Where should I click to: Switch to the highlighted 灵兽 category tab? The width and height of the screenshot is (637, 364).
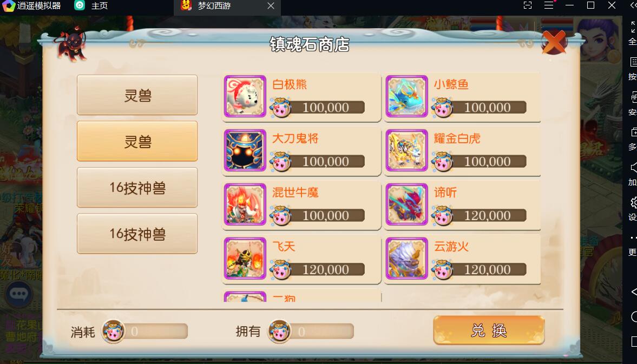click(137, 141)
